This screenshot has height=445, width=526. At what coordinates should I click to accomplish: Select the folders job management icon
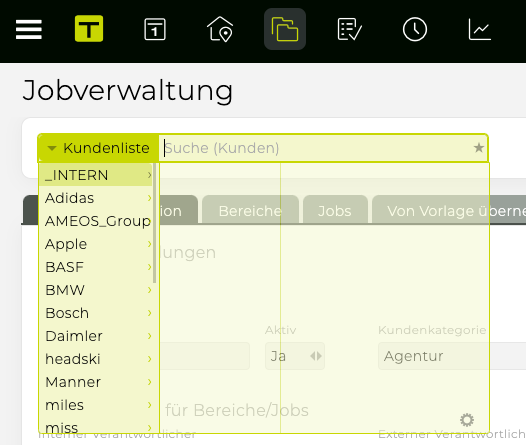285,29
